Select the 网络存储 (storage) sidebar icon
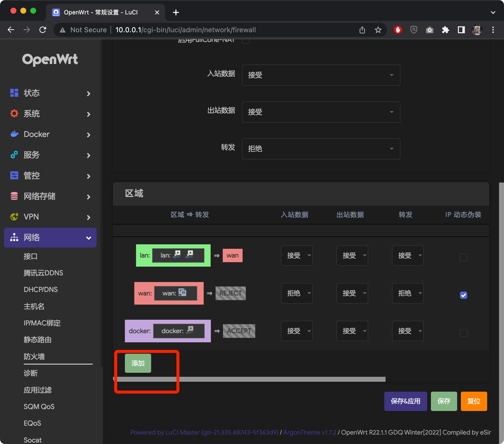 point(14,196)
